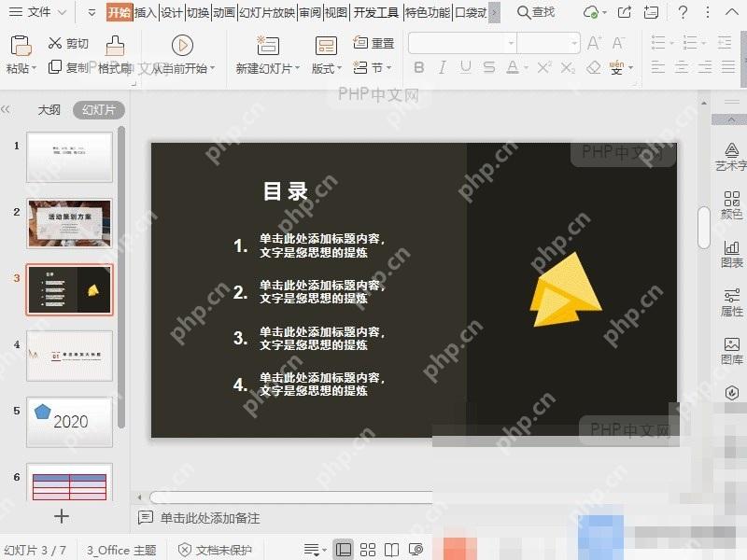Open the 颜色 panel in sidebar
This screenshot has height=560, width=747.
click(731, 204)
